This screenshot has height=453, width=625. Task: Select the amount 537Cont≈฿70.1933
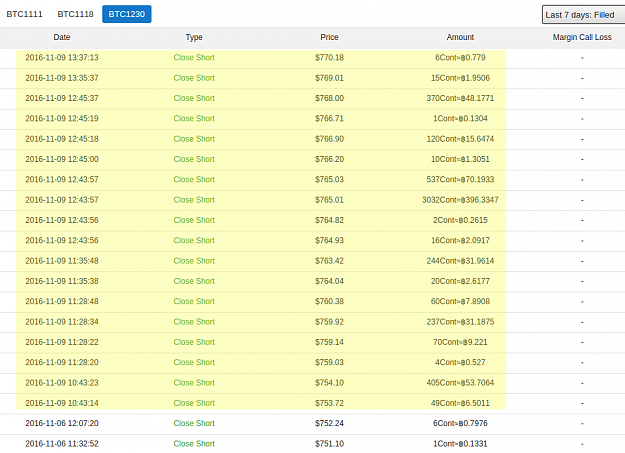tap(460, 179)
